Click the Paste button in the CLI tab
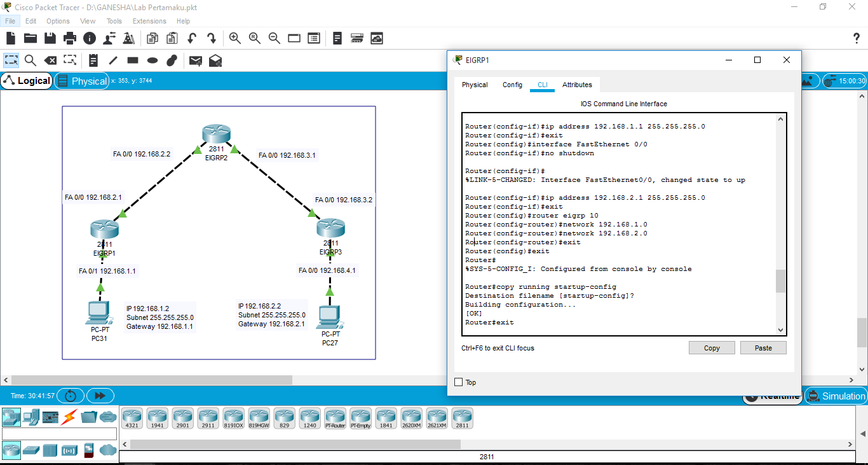The height and width of the screenshot is (465, 868). tap(763, 348)
